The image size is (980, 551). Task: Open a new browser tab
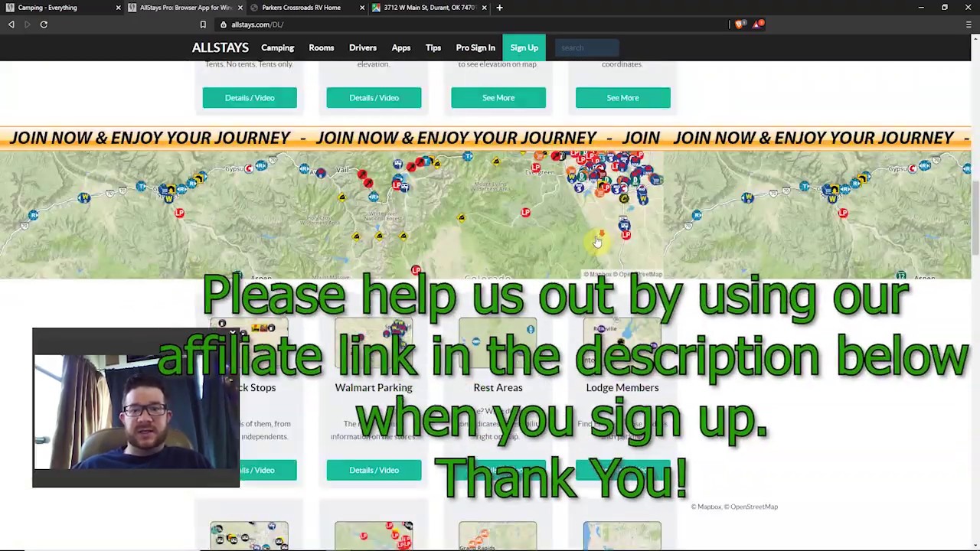tap(499, 8)
